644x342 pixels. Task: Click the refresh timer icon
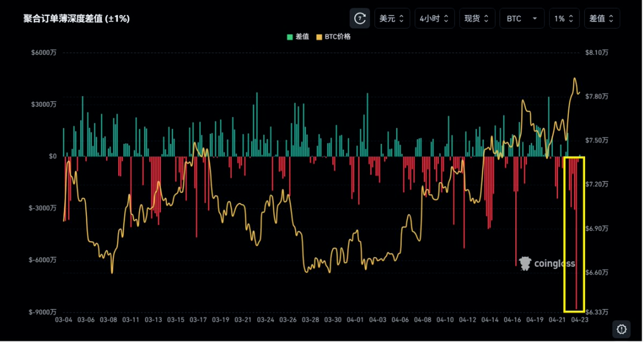tap(360, 19)
